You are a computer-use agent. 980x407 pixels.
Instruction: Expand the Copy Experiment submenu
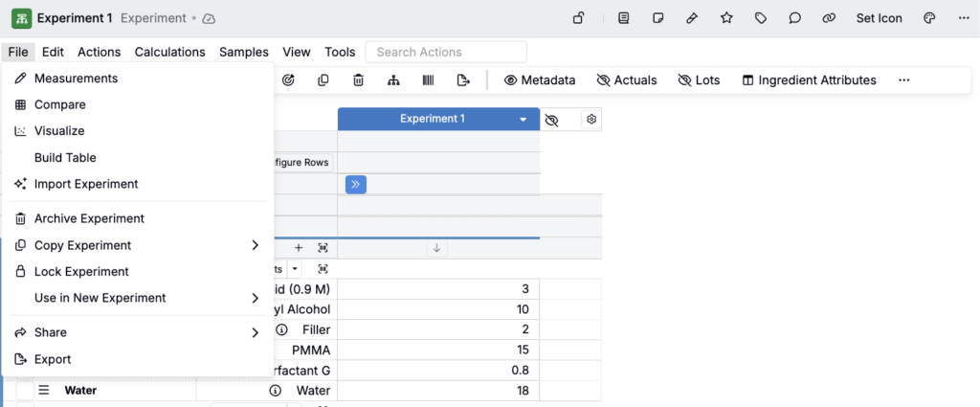click(255, 245)
